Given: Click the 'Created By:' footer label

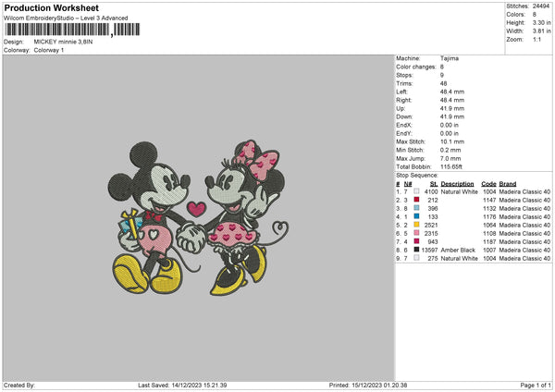Looking at the screenshot, I should (x=19, y=385).
